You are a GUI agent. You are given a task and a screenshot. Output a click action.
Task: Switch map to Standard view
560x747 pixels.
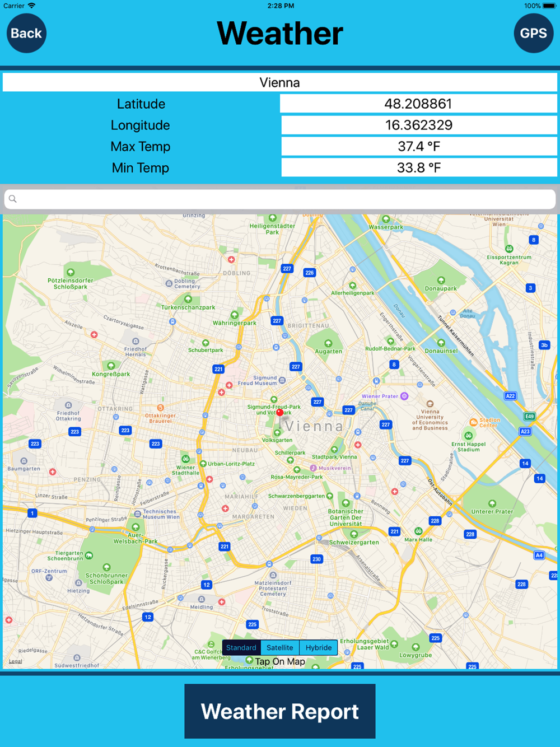point(241,647)
